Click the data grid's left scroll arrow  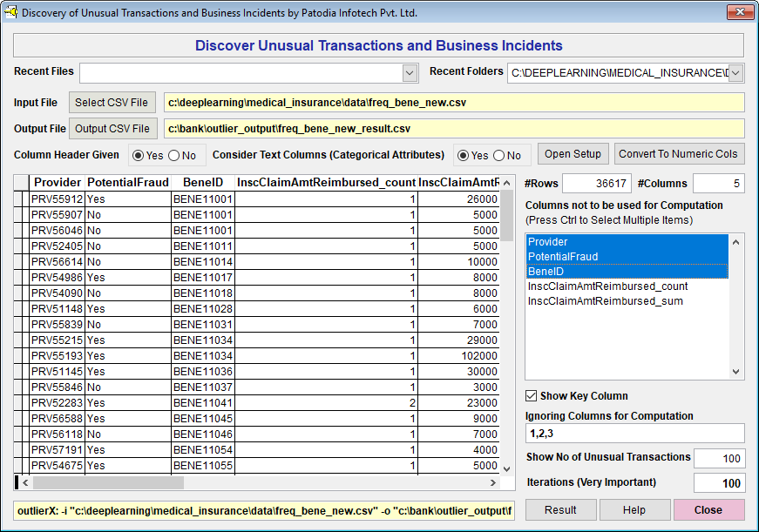pyautogui.click(x=25, y=482)
